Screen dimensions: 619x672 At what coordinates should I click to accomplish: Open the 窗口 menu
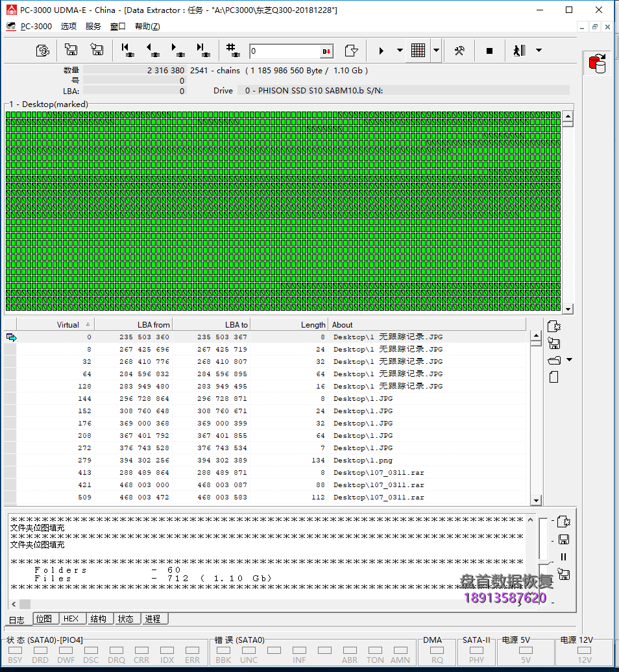click(x=118, y=26)
